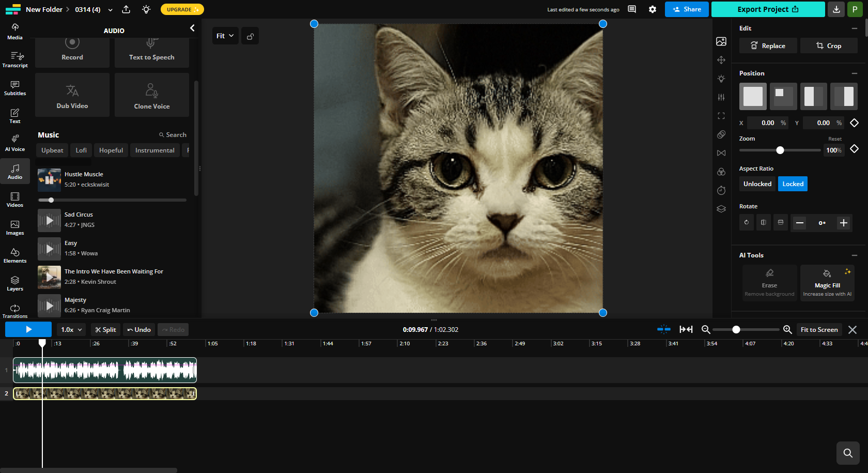Screen dimensions: 868x473
Task: Open the filter adjustments icon in right toolbar
Action: (x=721, y=97)
